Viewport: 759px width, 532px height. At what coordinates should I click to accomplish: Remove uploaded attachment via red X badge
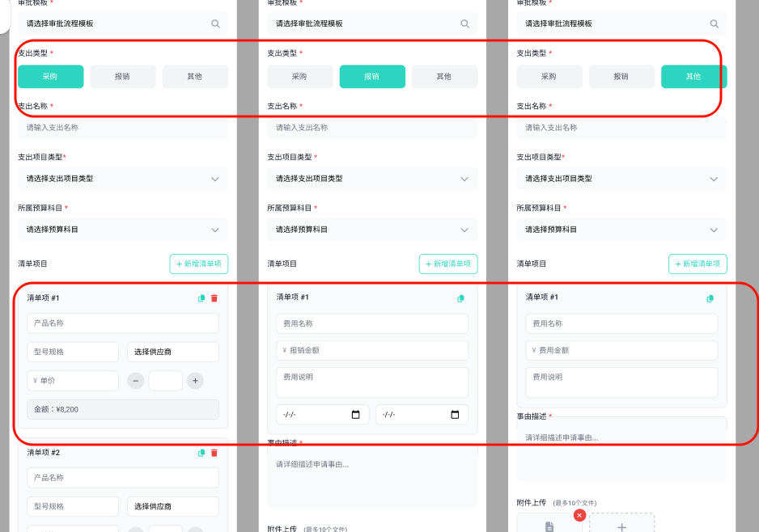pyautogui.click(x=579, y=515)
